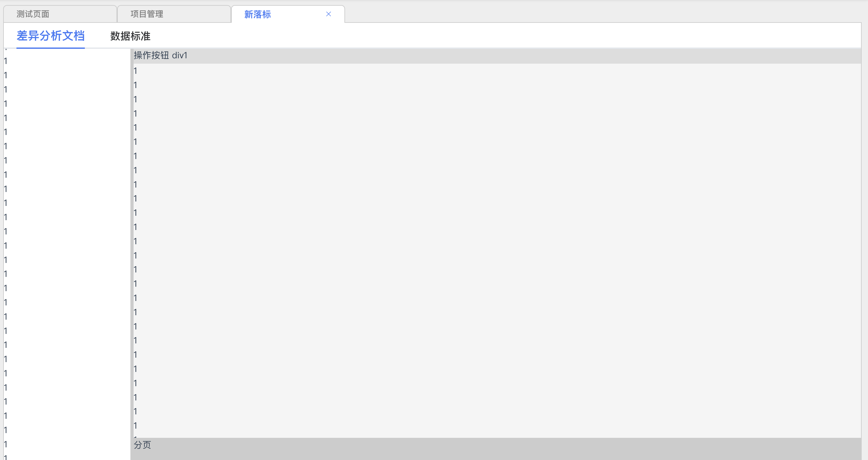
Task: Click last full "1" row above 分页 bar
Action: pos(135,425)
